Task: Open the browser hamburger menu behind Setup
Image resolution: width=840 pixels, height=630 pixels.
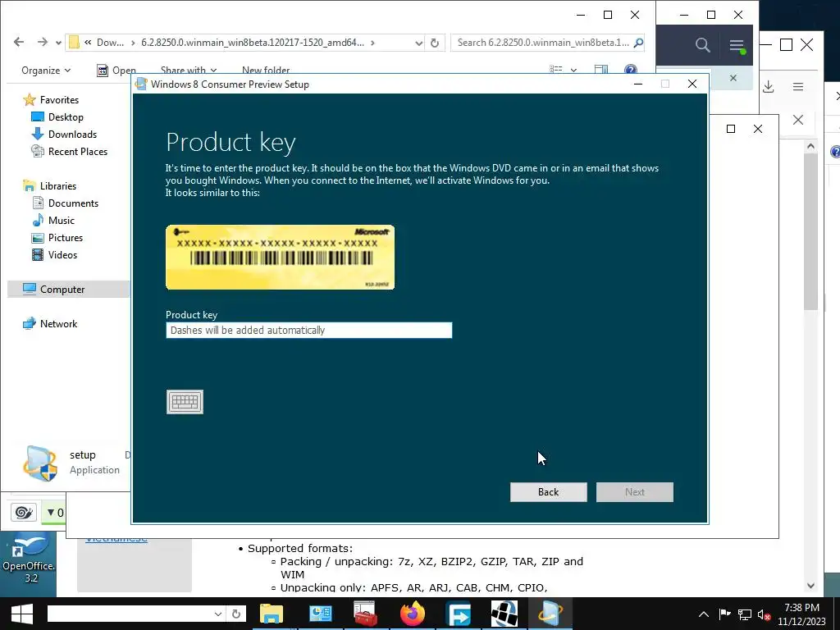Action: click(x=797, y=86)
